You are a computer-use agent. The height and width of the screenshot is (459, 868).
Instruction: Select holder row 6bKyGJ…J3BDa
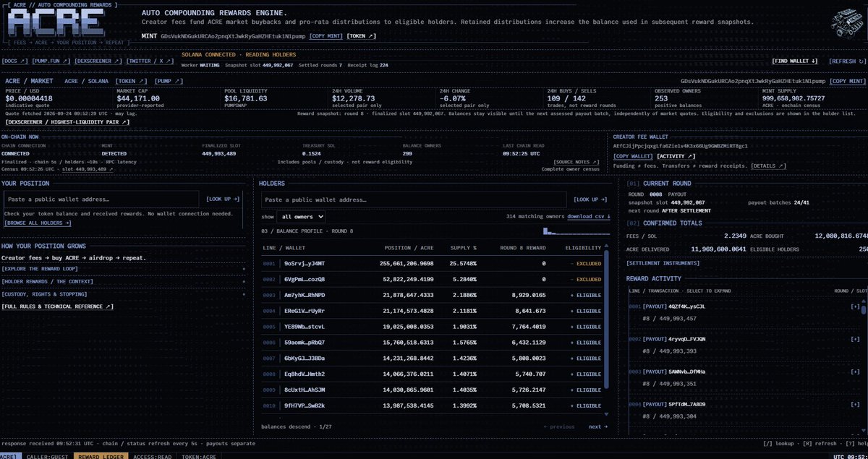click(x=433, y=359)
